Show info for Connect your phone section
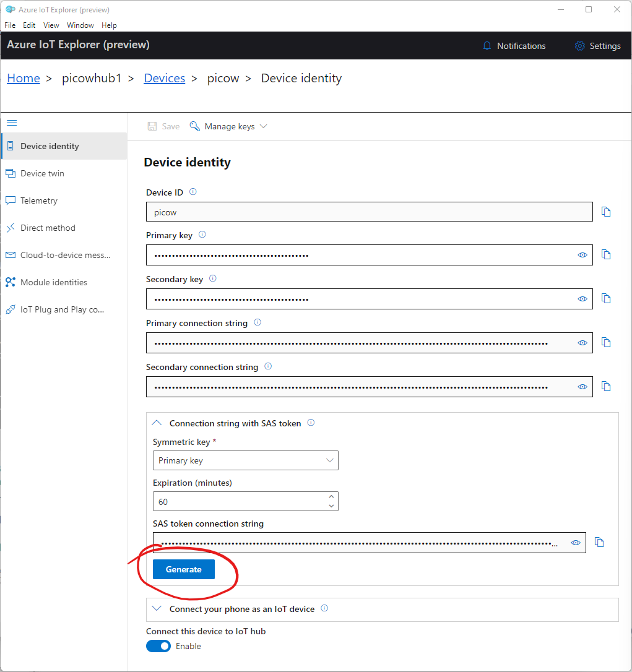The height and width of the screenshot is (672, 632). (x=324, y=608)
